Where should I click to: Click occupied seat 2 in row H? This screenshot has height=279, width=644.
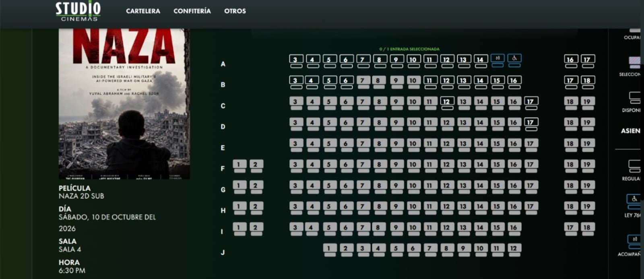pos(256,208)
